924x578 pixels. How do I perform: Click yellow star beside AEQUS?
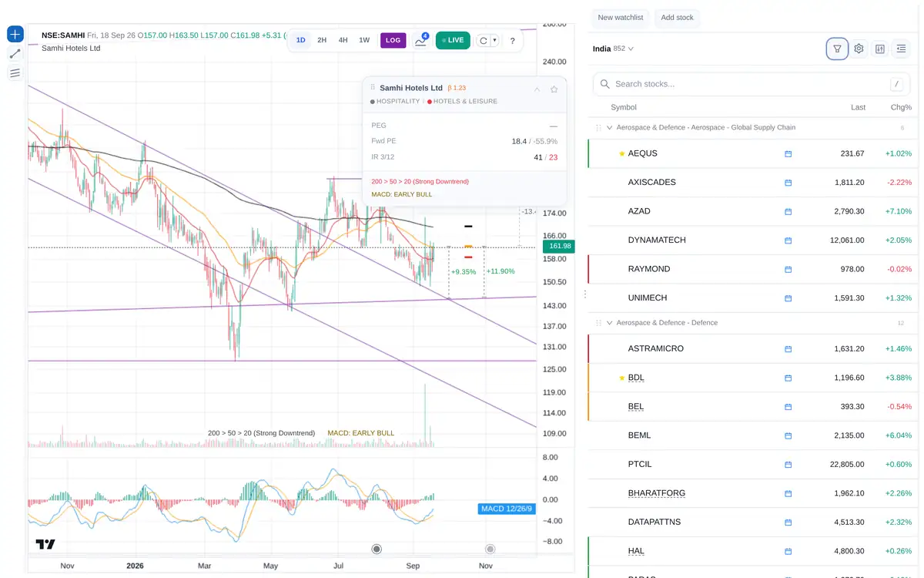[622, 153]
